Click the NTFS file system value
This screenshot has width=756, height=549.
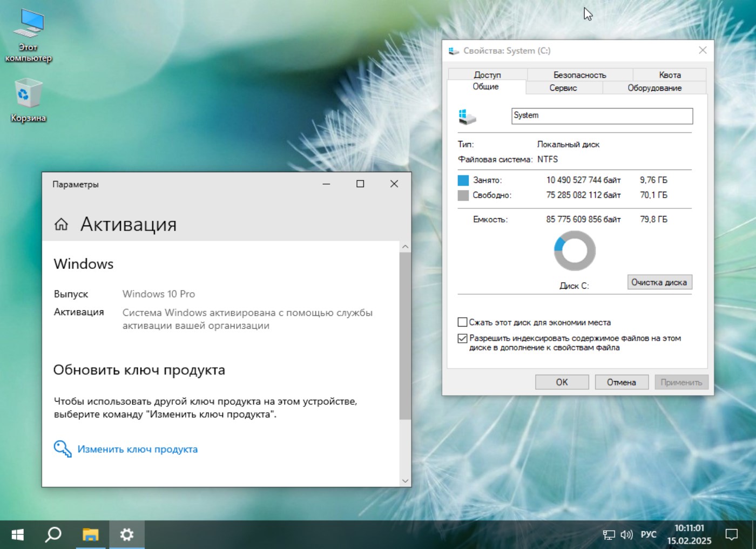(x=548, y=159)
